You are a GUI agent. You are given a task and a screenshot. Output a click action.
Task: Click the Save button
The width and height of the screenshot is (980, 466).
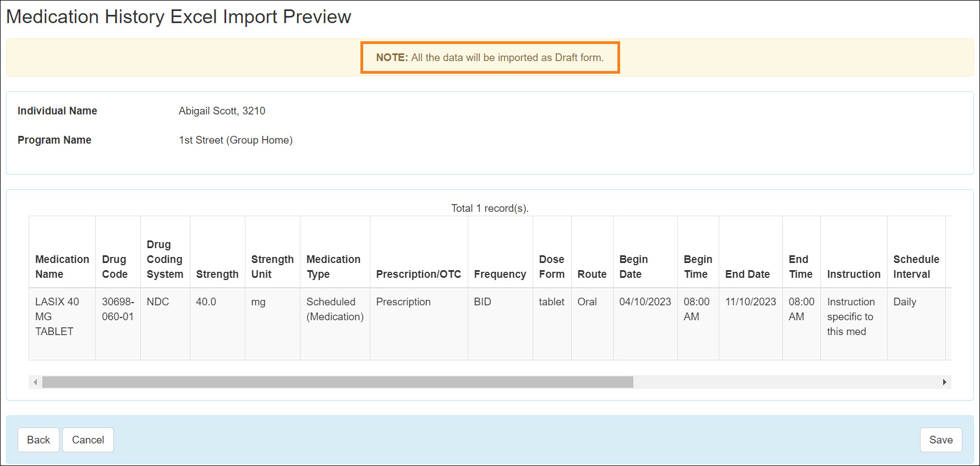tap(940, 440)
